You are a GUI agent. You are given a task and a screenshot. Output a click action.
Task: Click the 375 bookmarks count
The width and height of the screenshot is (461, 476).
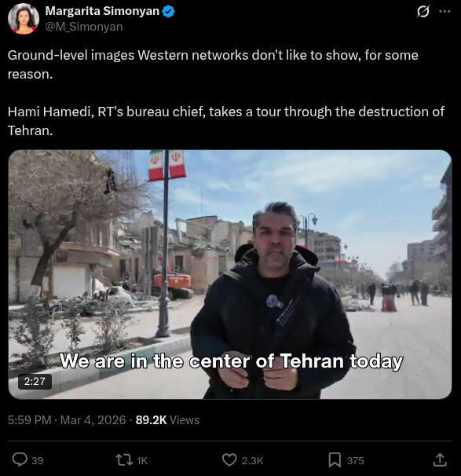click(x=356, y=460)
